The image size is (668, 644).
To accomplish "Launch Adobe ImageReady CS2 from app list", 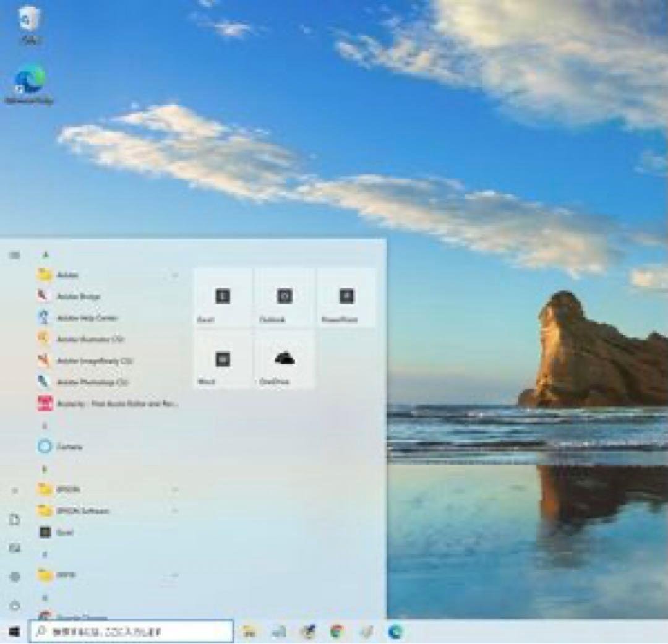I will 109,361.
